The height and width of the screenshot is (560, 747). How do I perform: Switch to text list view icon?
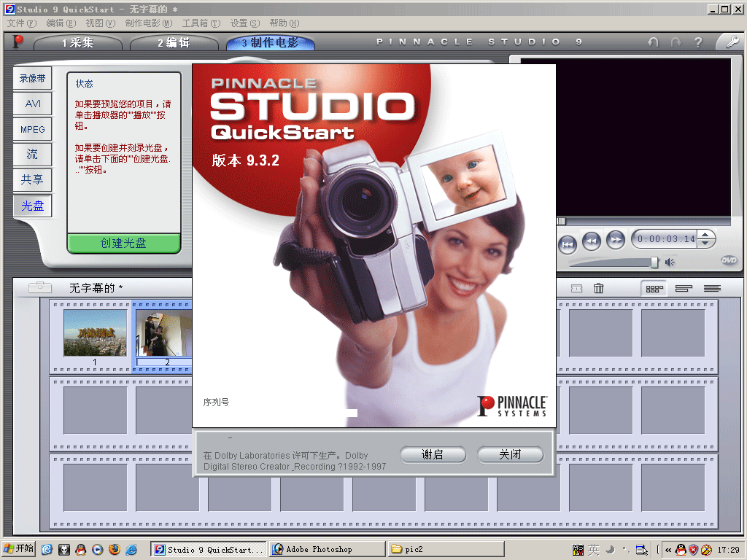pyautogui.click(x=712, y=289)
